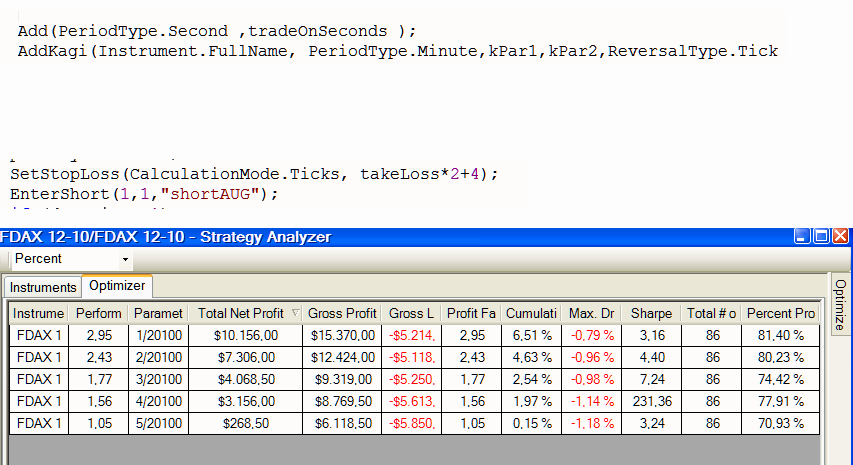
Task: Open the vertical Optimize side tab
Action: [840, 305]
